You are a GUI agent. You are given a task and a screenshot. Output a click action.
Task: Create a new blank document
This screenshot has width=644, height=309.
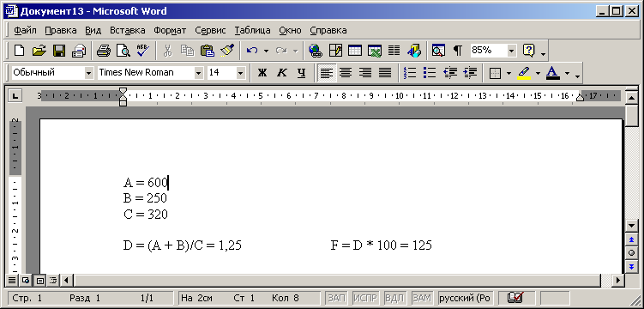19,51
